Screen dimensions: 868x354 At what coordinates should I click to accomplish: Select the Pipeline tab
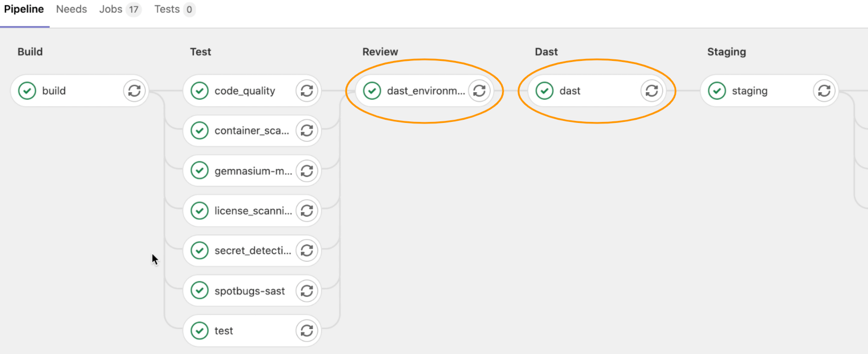[24, 10]
